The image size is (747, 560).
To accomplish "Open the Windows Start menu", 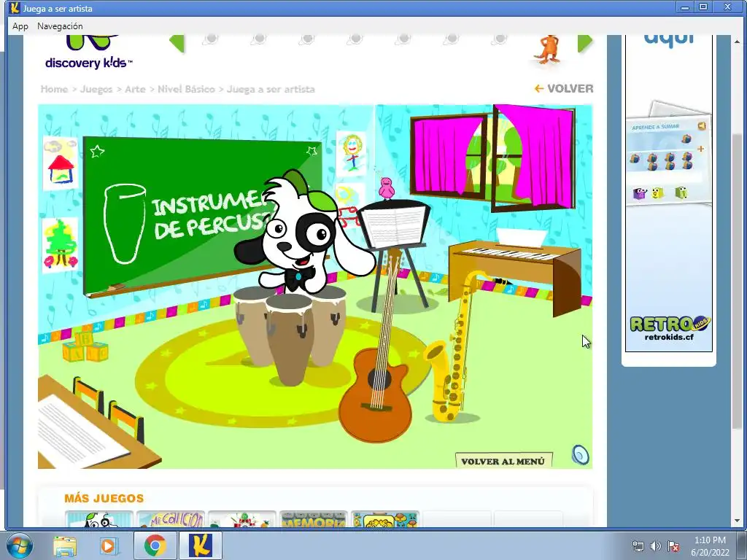I will 20,545.
